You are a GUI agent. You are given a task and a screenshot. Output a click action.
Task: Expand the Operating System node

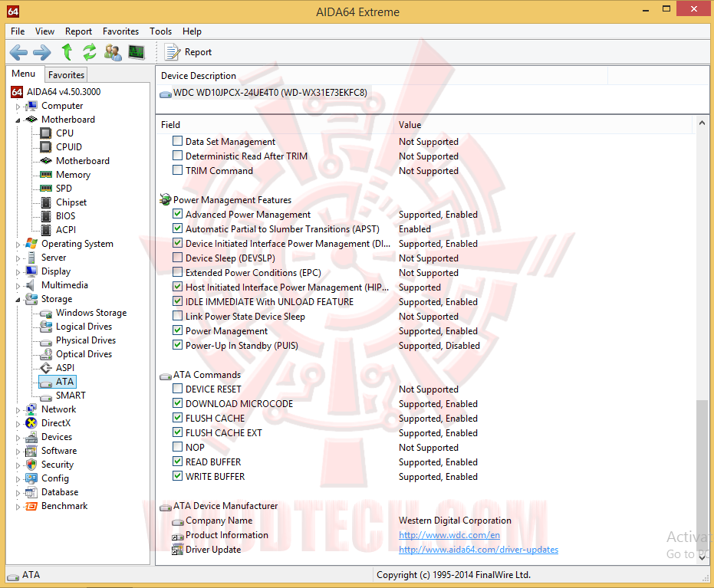(x=18, y=245)
